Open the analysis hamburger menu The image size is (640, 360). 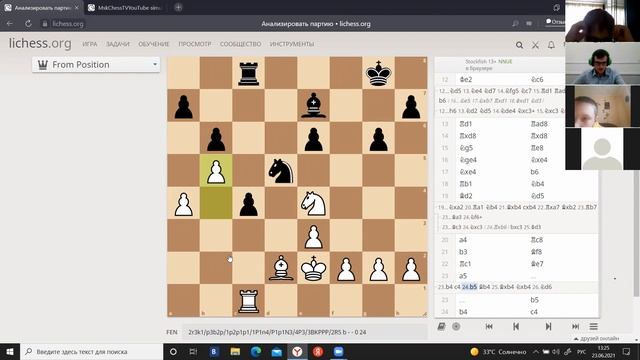[x=593, y=327]
